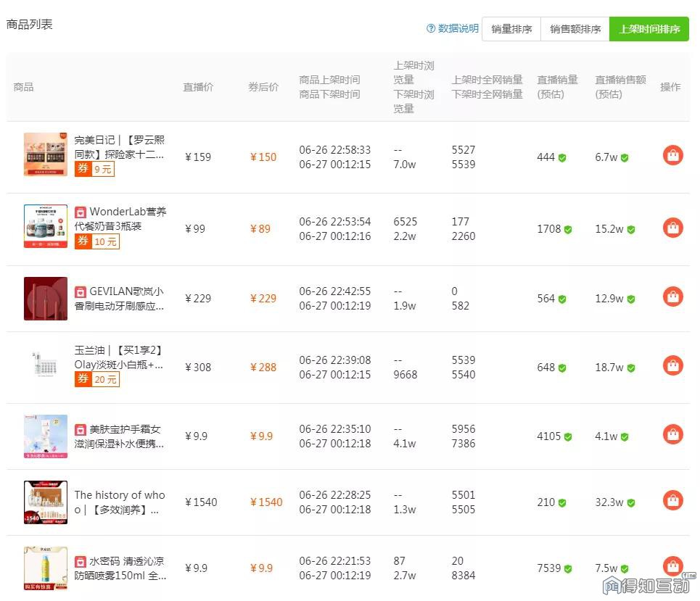
Task: Click the green verified badge next to 32.3w
Action: point(631,503)
